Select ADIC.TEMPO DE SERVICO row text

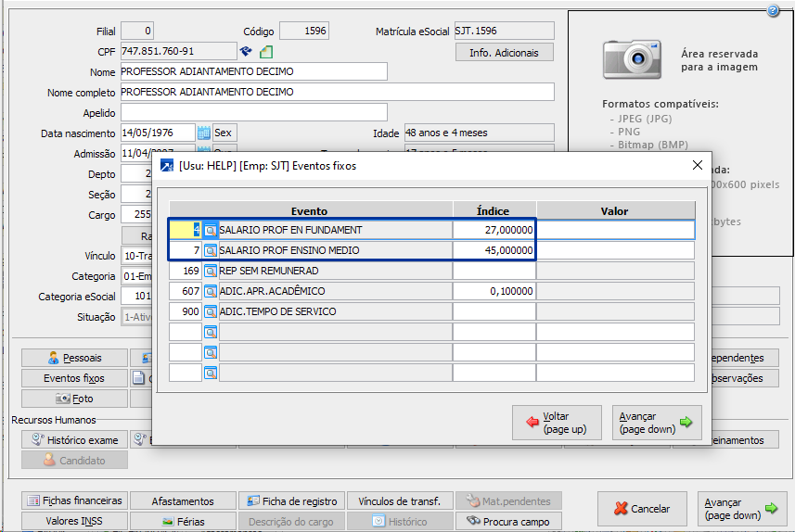pos(277,311)
